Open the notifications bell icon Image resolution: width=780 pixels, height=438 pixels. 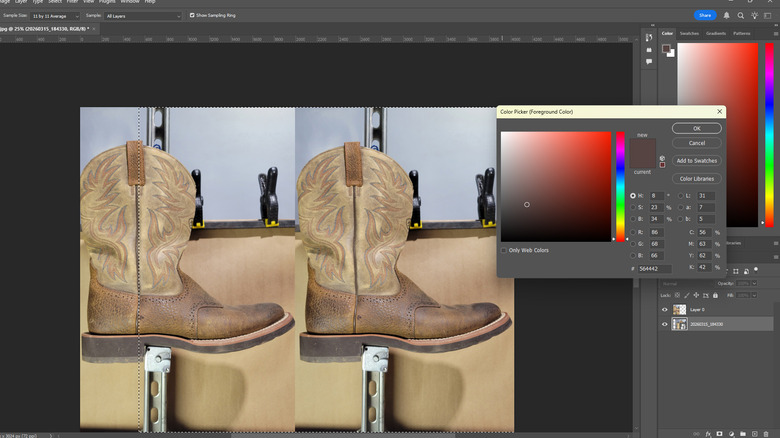click(726, 15)
